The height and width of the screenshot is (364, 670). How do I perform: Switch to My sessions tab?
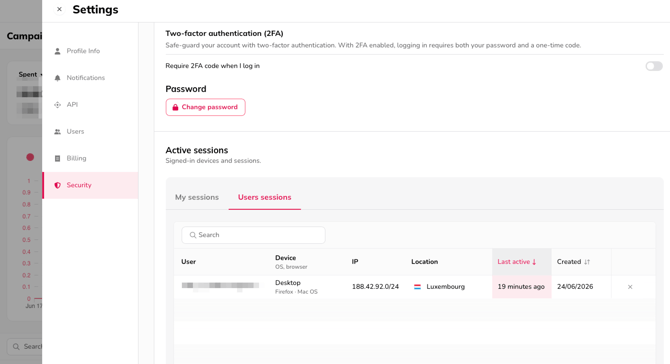coord(197,197)
